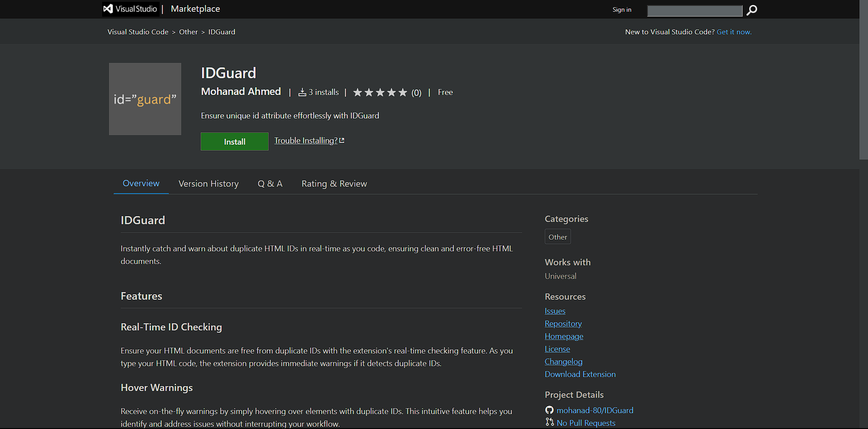Screen dimensions: 868x429
Task: Open the external link icon on Trouble Installing?
Action: pos(342,140)
